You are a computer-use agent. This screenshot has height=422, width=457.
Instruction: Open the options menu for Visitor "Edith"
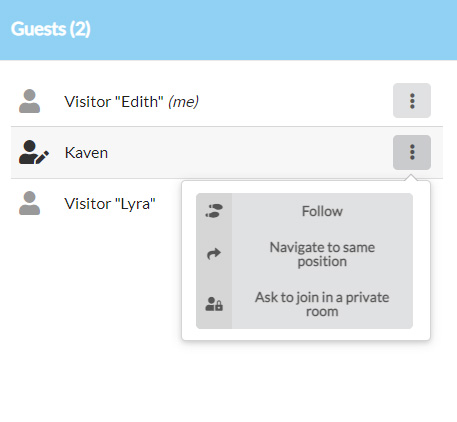click(412, 101)
